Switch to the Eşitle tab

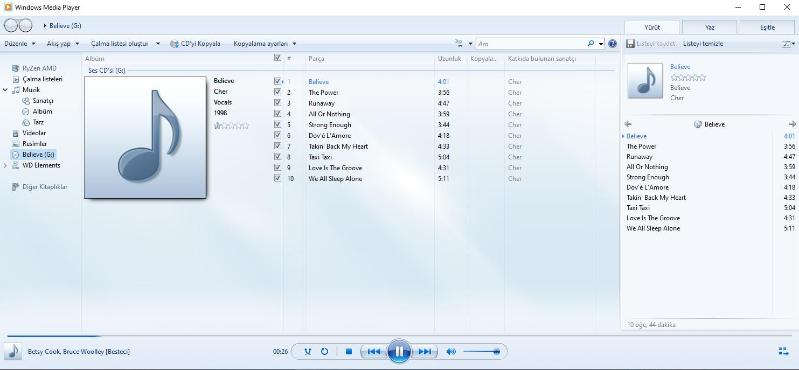click(767, 28)
